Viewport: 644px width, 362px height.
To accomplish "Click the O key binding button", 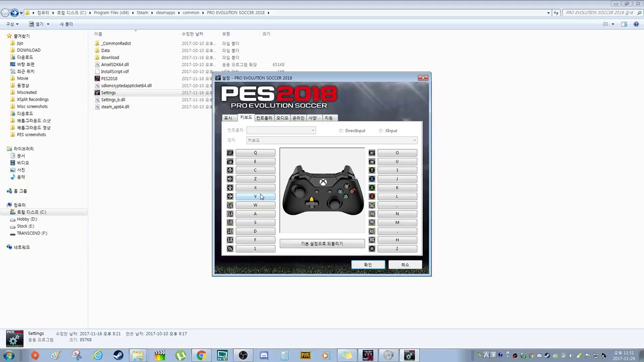I will coord(397,153).
